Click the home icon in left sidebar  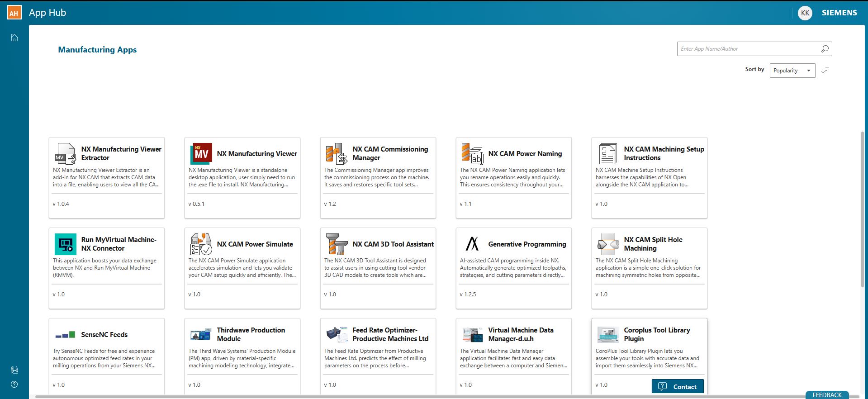[14, 38]
